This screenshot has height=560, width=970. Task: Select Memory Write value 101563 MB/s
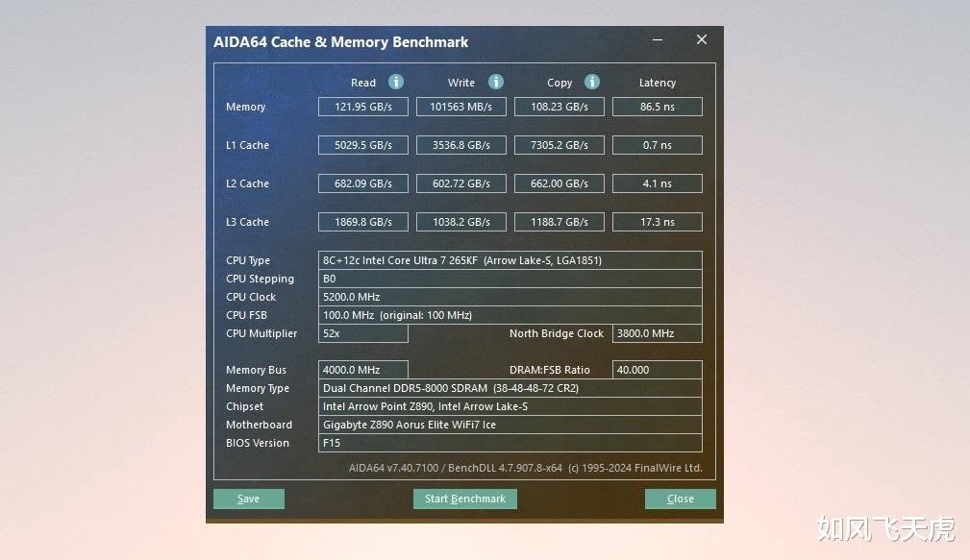tap(460, 107)
